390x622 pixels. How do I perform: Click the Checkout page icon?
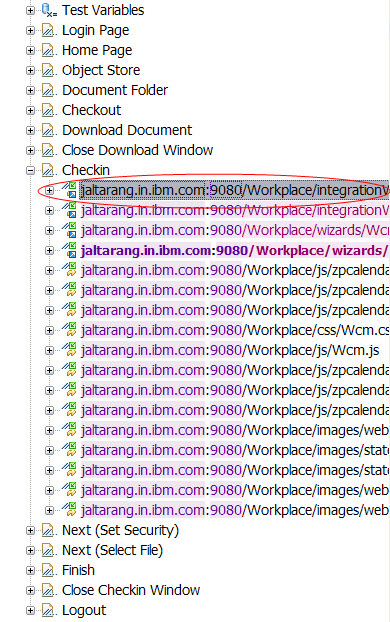(49, 110)
